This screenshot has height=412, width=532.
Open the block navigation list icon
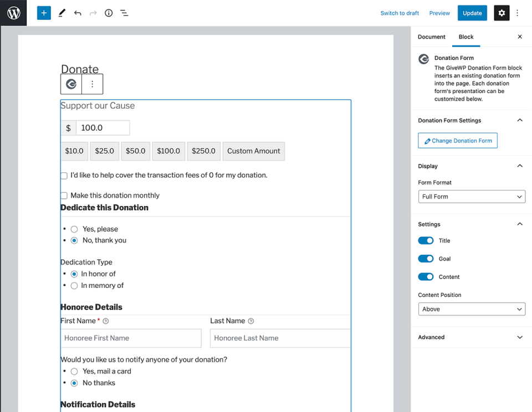(x=124, y=13)
